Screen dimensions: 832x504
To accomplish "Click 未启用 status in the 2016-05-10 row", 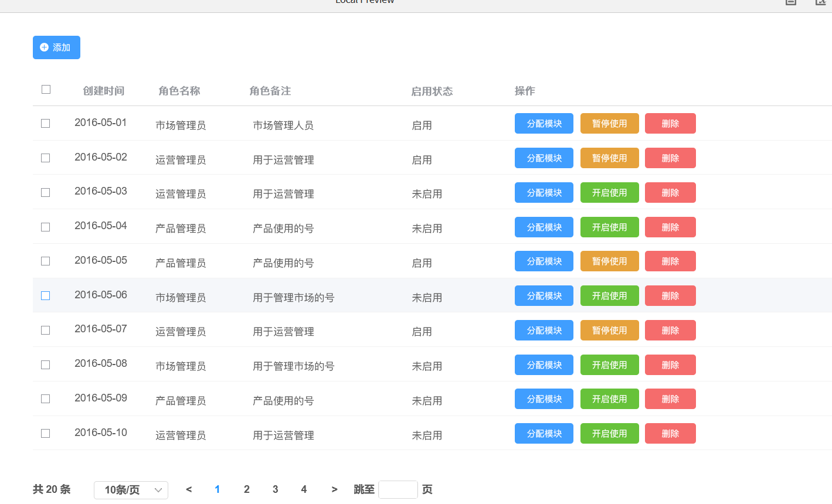I will (x=427, y=435).
